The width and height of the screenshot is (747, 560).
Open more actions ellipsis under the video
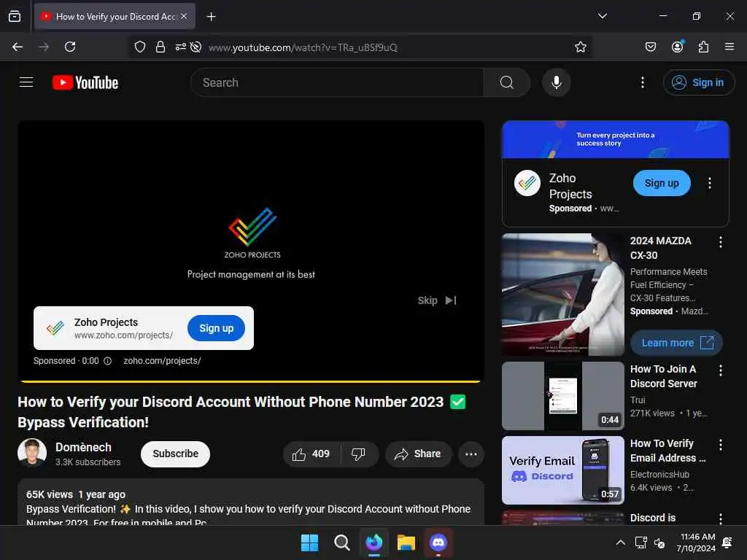point(471,454)
